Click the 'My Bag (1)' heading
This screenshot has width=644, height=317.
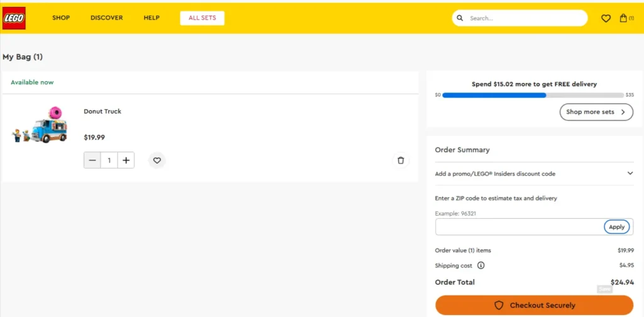[23, 57]
